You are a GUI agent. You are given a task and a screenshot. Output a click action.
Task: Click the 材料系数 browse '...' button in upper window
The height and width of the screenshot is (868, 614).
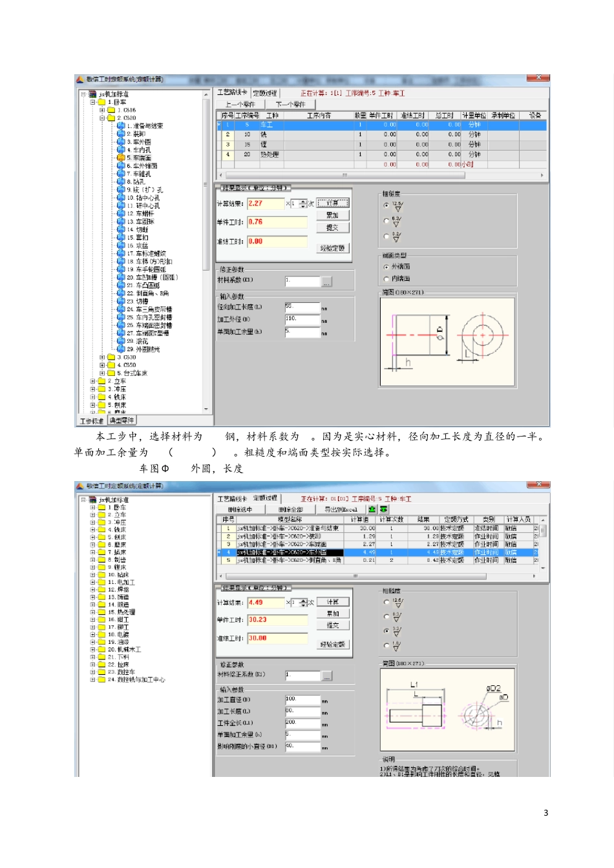point(327,282)
